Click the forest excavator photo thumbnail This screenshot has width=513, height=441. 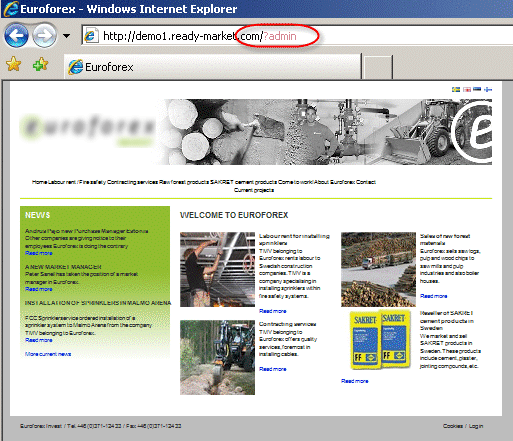[217, 357]
